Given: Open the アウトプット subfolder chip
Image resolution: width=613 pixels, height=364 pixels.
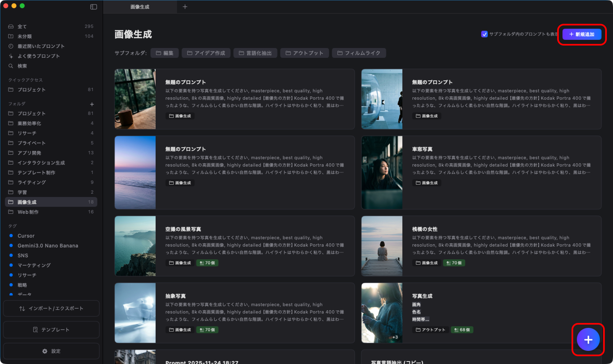Looking at the screenshot, I should coord(304,53).
